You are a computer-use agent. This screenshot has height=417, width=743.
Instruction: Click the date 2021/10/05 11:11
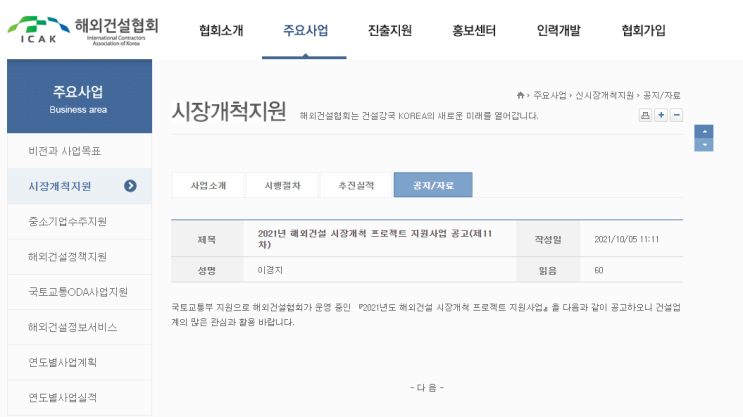[x=626, y=239]
